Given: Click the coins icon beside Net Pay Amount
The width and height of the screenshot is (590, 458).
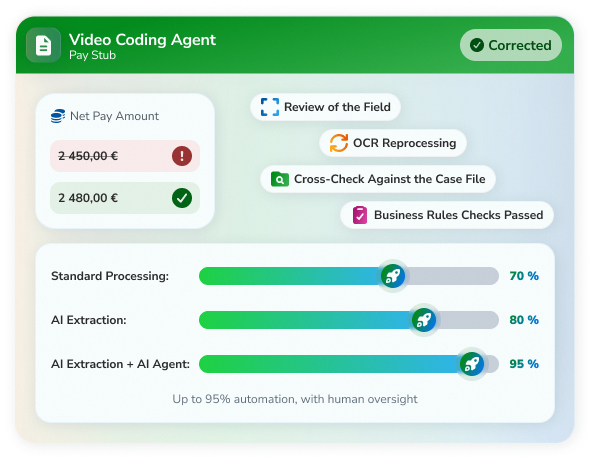Looking at the screenshot, I should point(58,116).
